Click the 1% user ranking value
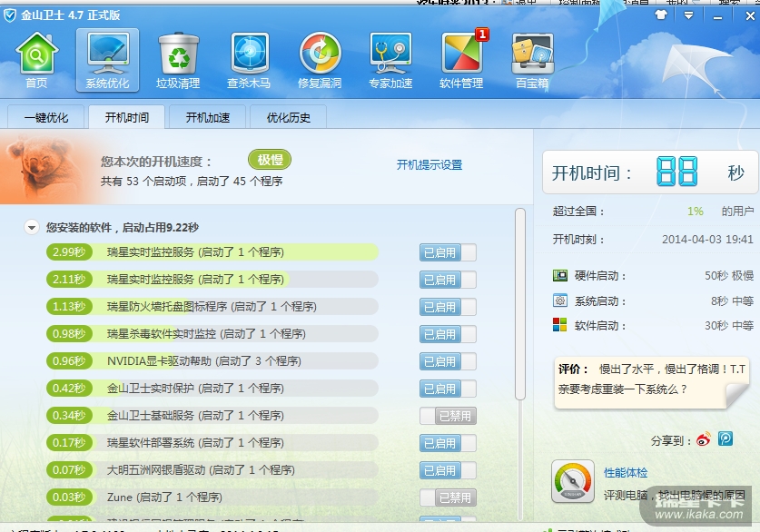The width and height of the screenshot is (760, 532). tap(695, 212)
